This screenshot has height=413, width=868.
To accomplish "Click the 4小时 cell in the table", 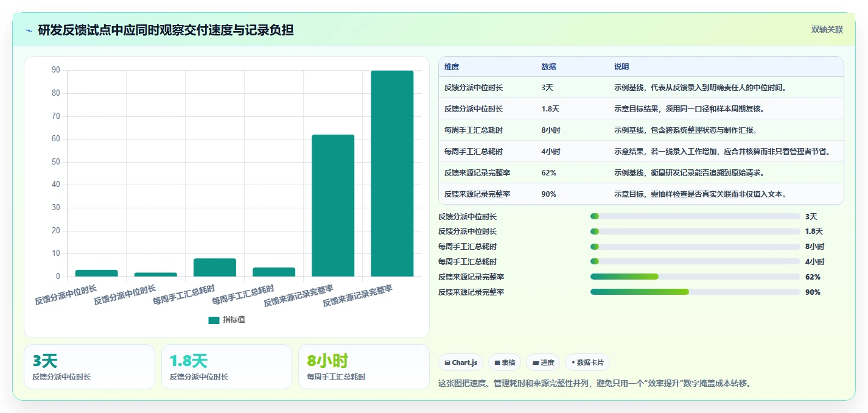I will (551, 152).
